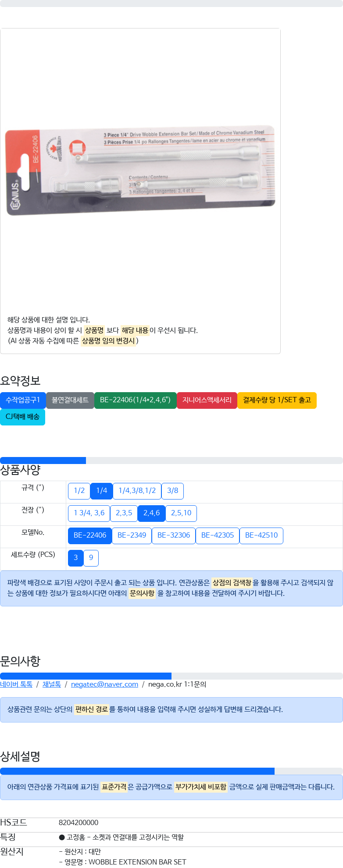
Task: Select set quantity 9
Action: [91, 558]
